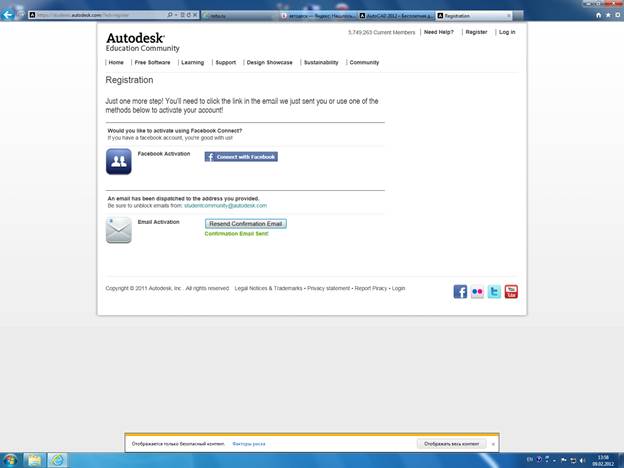Open the Twitter footer icon
The height and width of the screenshot is (468, 624).
(x=494, y=292)
